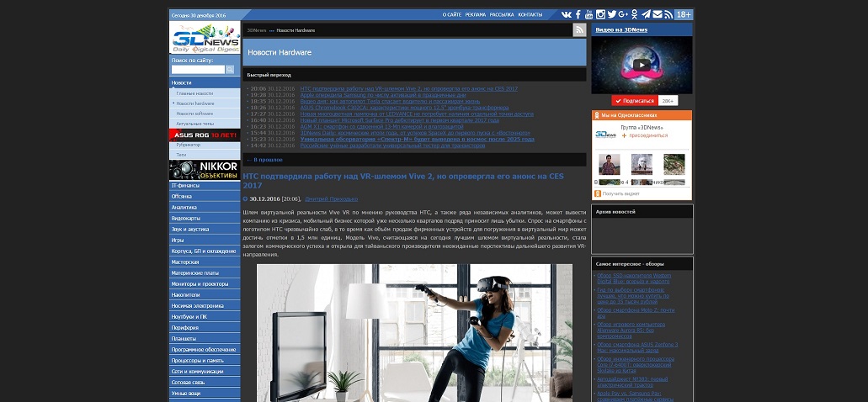Open the 3DNews Daily cosmic results link

point(415,133)
